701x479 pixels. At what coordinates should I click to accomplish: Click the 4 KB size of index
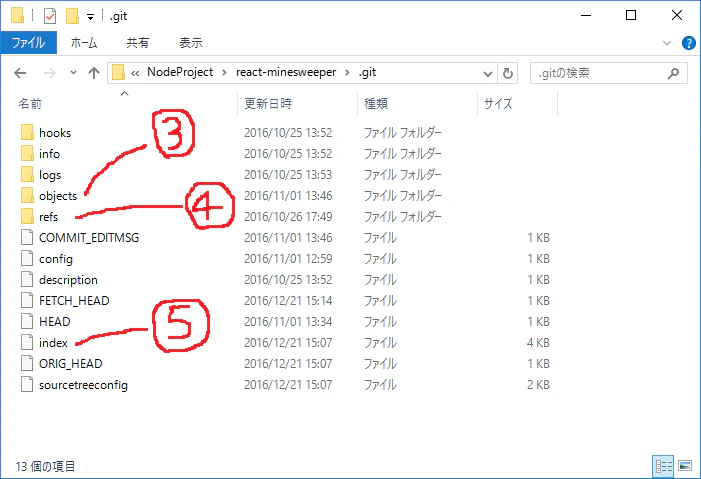click(x=538, y=343)
